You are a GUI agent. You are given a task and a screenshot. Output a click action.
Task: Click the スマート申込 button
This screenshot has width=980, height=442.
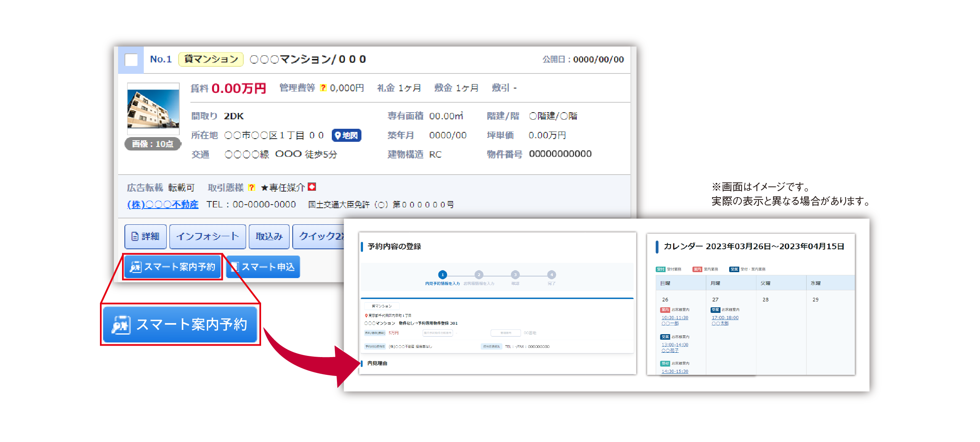(263, 267)
